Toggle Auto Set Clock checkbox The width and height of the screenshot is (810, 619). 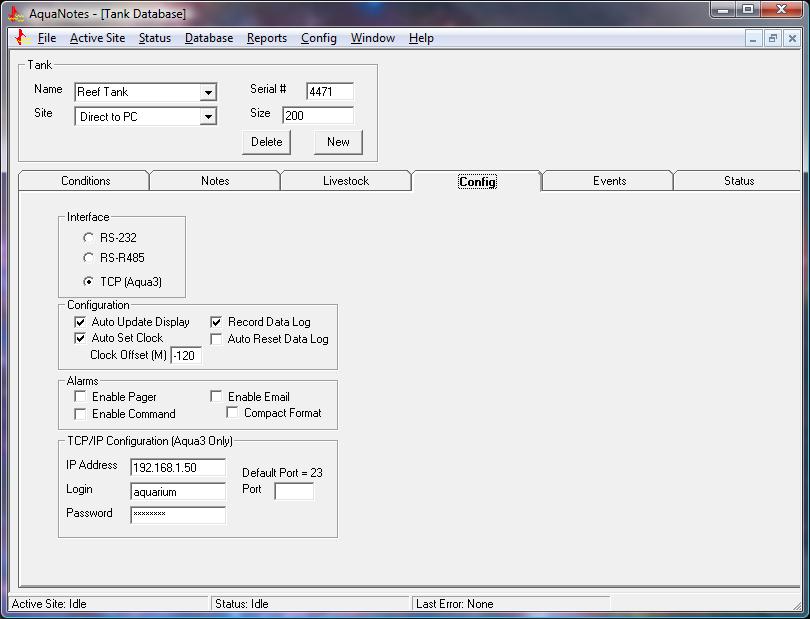click(x=80, y=338)
